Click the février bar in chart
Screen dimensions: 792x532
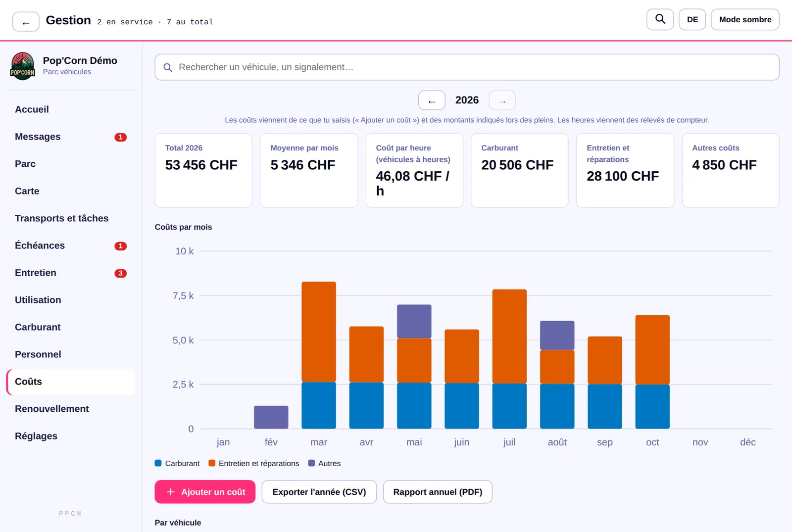[271, 417]
